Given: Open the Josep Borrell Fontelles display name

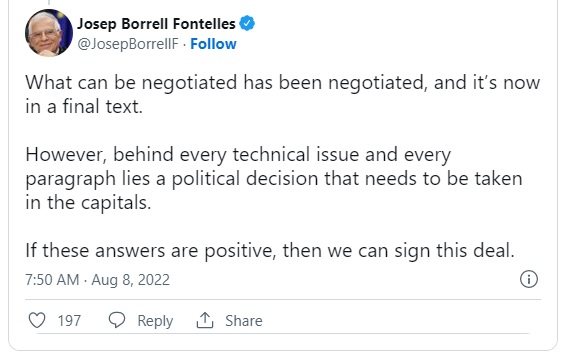Looking at the screenshot, I should 156,24.
